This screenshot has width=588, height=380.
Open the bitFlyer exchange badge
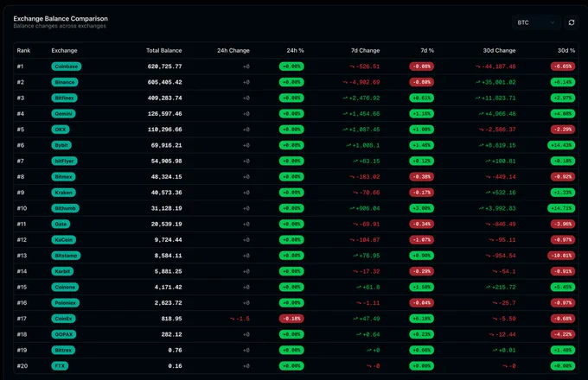(x=65, y=161)
